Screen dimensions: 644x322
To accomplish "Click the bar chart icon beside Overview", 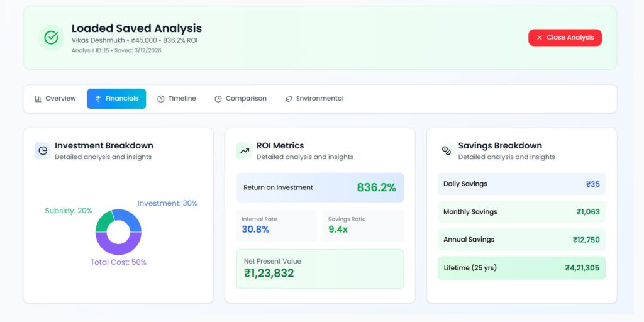I will [38, 99].
